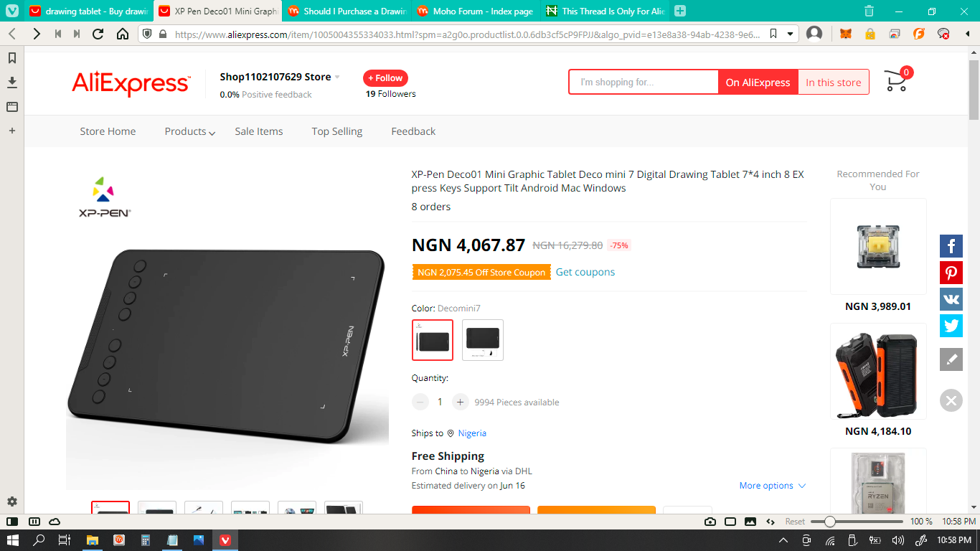Reset the page zoom level
Image resolution: width=980 pixels, height=551 pixels.
pyautogui.click(x=795, y=522)
